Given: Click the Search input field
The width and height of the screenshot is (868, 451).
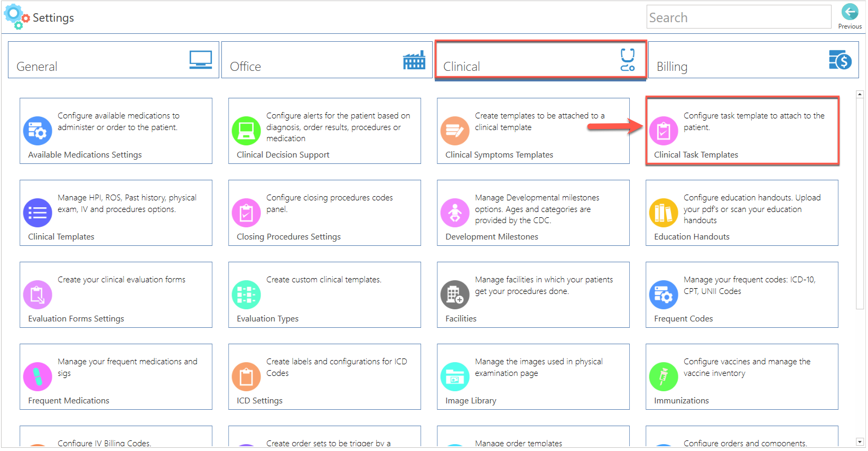Looking at the screenshot, I should (x=739, y=17).
